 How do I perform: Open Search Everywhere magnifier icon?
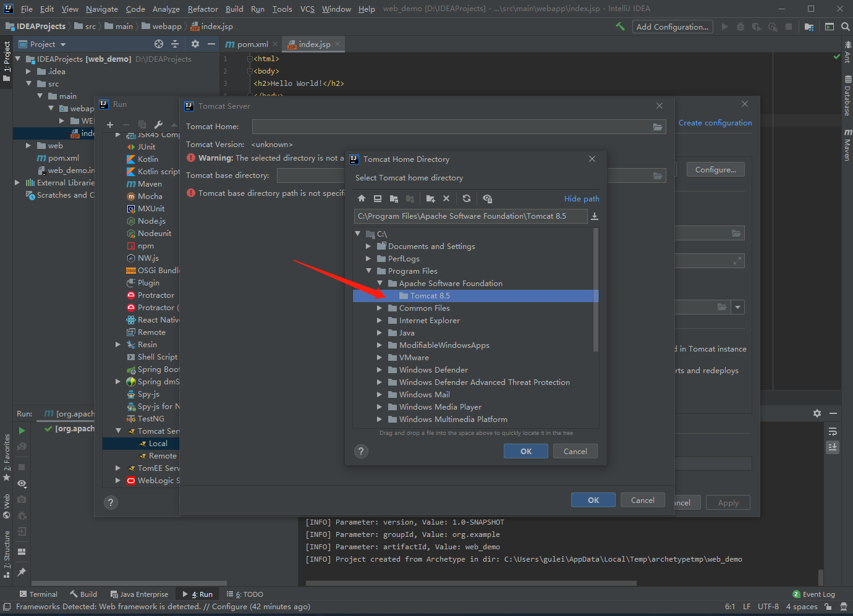coord(845,27)
